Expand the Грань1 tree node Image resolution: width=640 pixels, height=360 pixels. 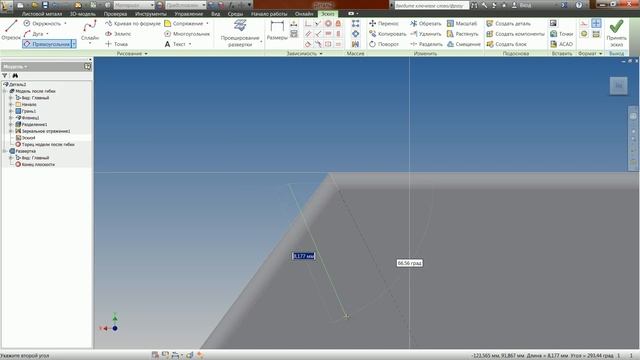11,111
